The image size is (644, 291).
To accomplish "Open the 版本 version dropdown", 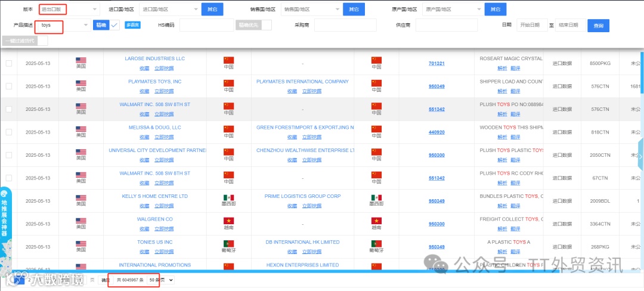I will tap(69, 9).
